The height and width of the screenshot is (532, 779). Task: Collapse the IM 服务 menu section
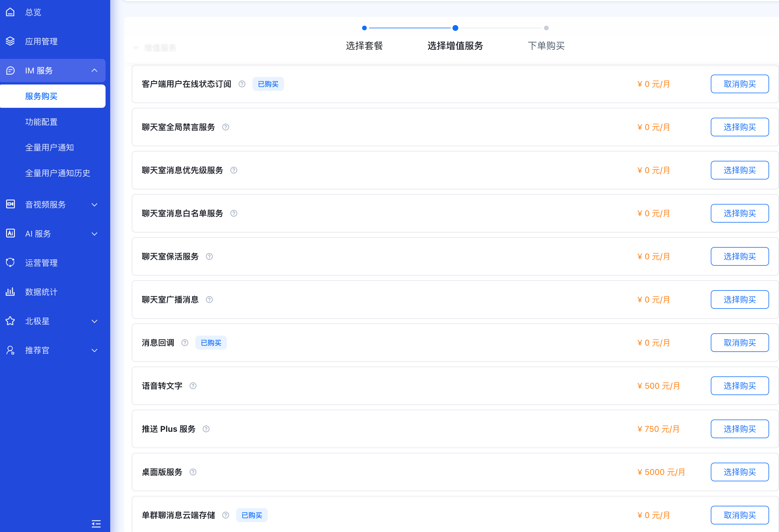(94, 70)
